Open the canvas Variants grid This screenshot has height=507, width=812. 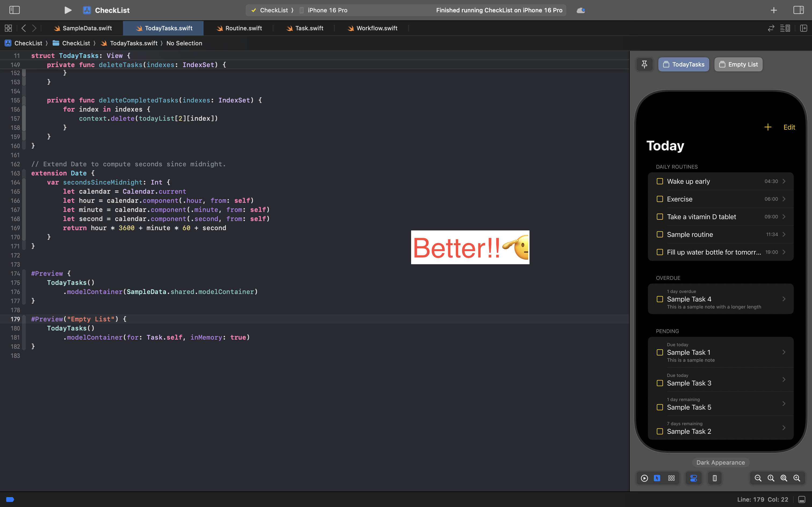pos(671,478)
